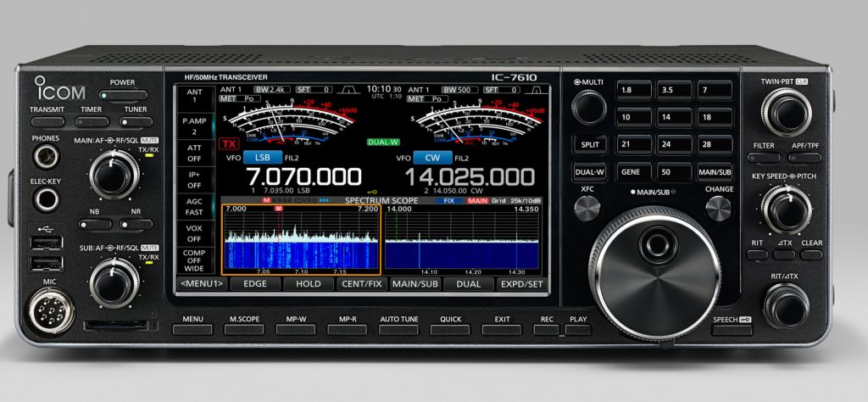Hit the SPEECH lock button
Viewport: 868px width, 402px height.
click(732, 330)
